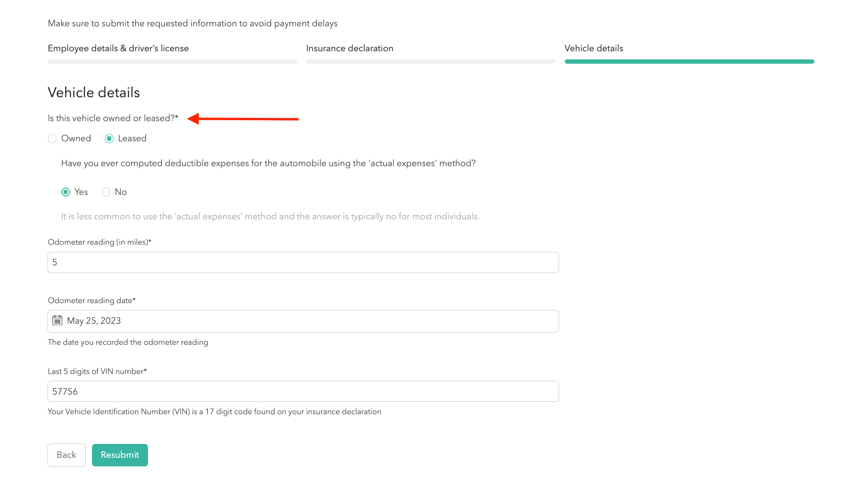Click the Insurance declaration progress bar

click(431, 62)
